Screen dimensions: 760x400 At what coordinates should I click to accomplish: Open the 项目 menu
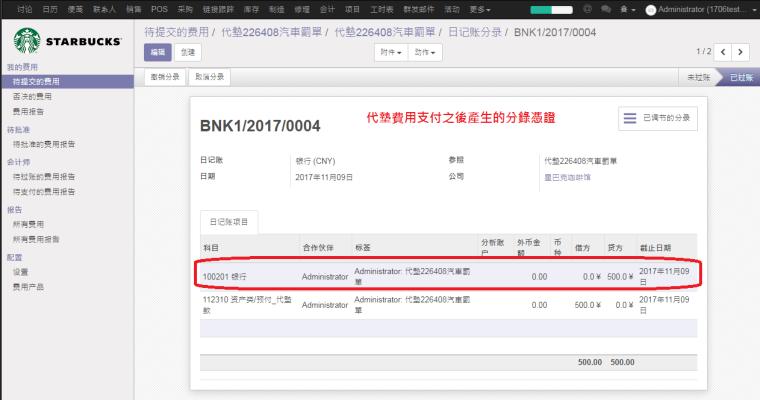coord(352,9)
